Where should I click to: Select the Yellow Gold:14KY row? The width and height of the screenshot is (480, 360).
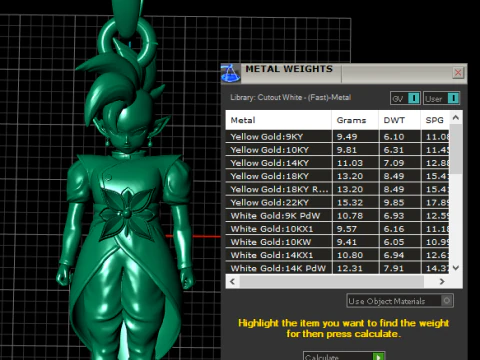coord(337,163)
